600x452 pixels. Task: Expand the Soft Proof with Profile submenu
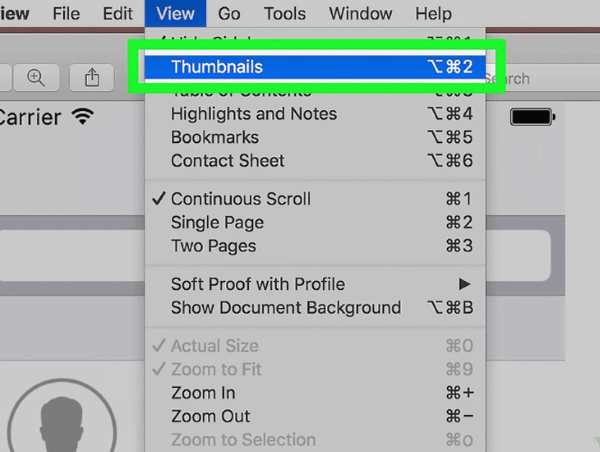[258, 284]
